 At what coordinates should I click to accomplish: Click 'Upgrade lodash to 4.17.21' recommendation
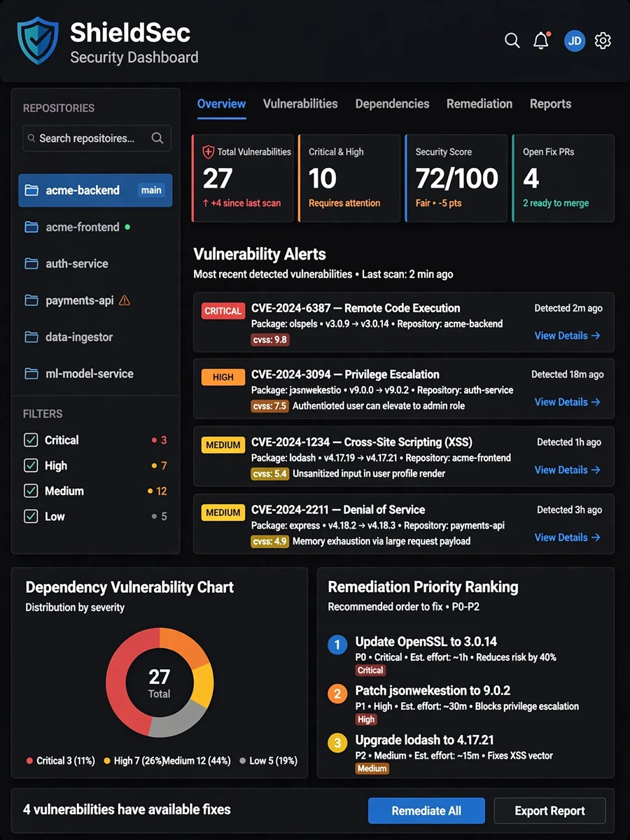point(426,739)
